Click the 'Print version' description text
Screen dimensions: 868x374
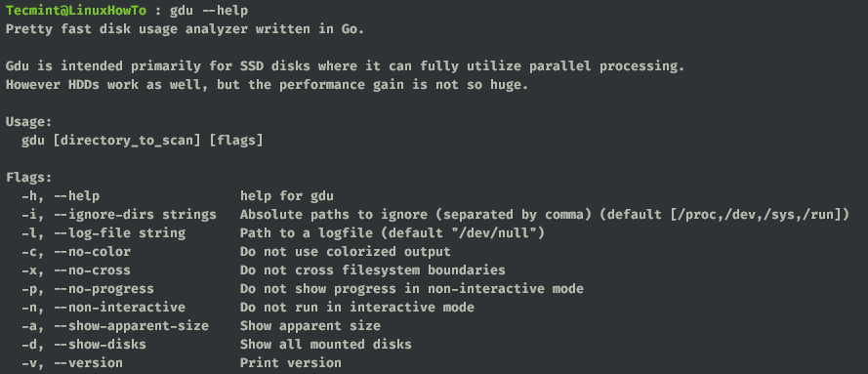pyautogui.click(x=291, y=363)
